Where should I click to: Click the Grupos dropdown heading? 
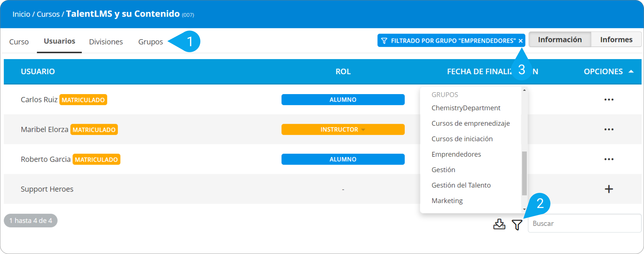click(445, 95)
